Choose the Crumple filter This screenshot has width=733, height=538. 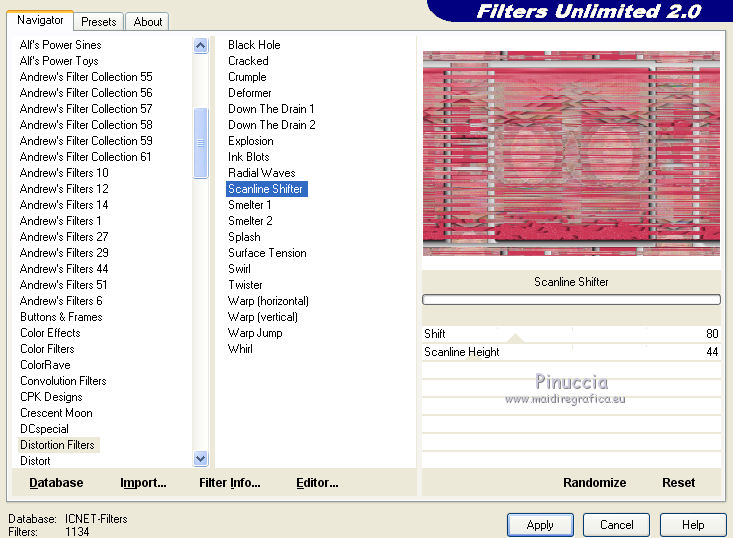(x=247, y=77)
